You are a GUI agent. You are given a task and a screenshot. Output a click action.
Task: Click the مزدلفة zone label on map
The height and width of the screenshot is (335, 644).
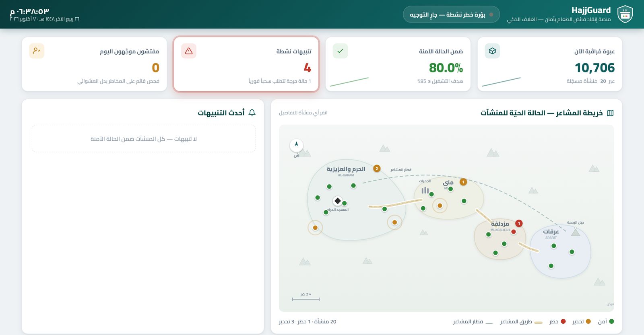(x=500, y=224)
